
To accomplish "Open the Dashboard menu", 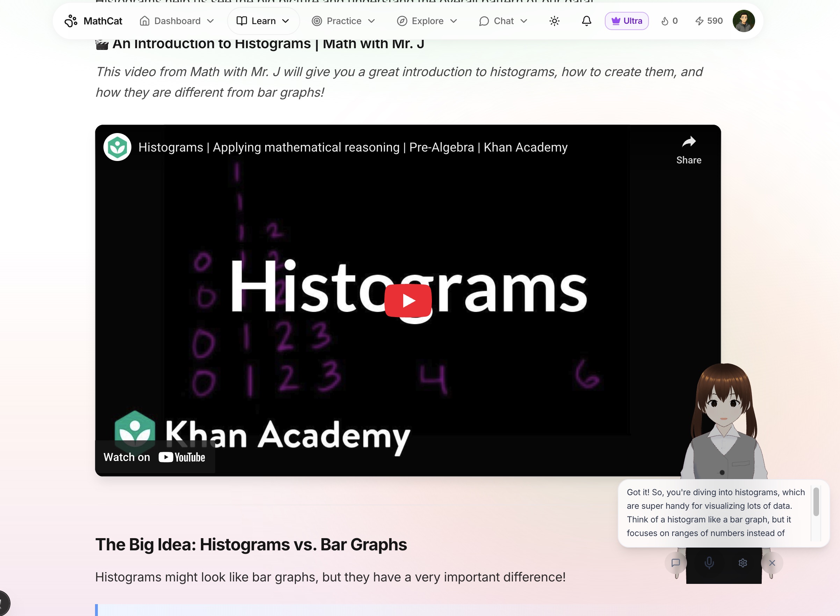I will point(177,21).
